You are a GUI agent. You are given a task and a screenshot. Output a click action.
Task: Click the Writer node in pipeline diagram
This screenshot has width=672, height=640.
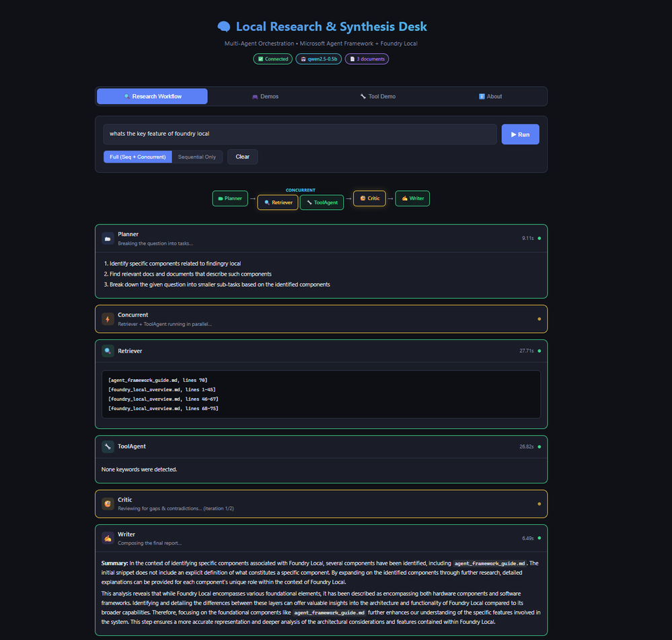[412, 198]
